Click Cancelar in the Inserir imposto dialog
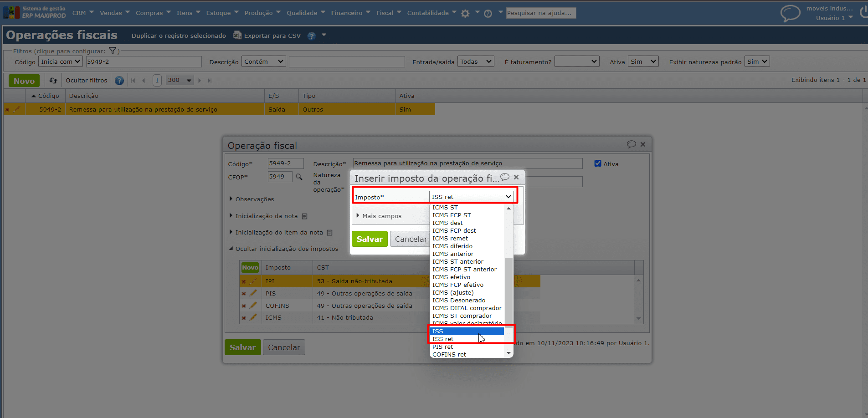The image size is (868, 418). [411, 239]
